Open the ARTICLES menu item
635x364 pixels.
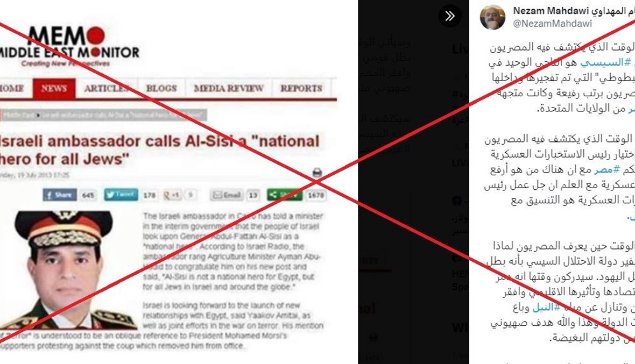click(x=107, y=88)
